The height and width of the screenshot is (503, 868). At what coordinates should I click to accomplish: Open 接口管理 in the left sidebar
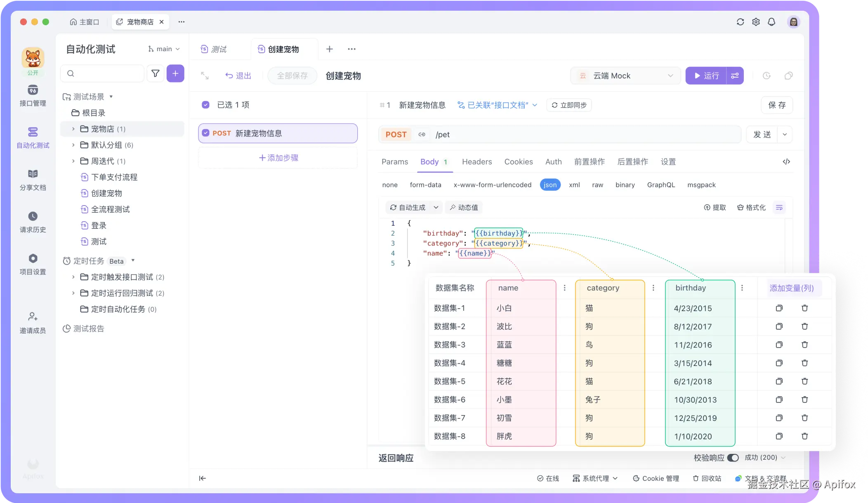33,96
